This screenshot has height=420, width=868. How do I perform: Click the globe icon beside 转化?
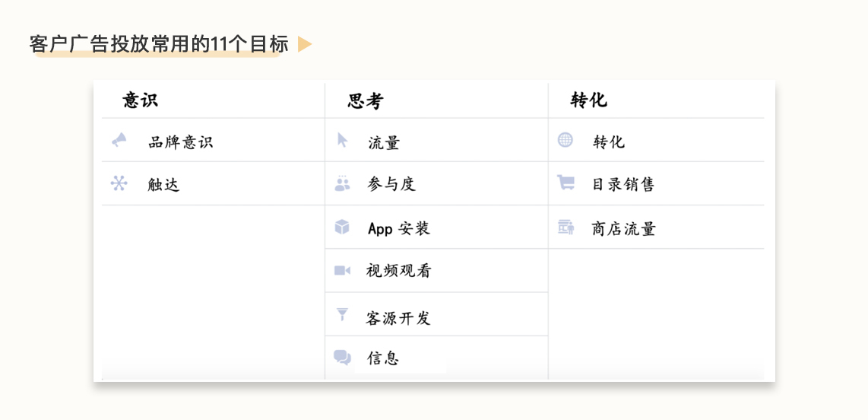click(x=565, y=140)
